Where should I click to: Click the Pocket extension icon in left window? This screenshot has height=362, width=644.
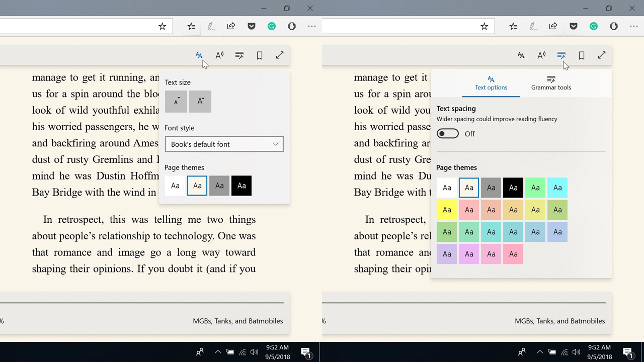coord(252,26)
